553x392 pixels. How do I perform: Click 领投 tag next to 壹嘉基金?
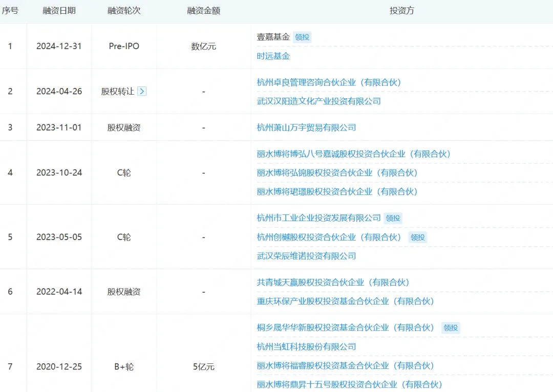302,37
